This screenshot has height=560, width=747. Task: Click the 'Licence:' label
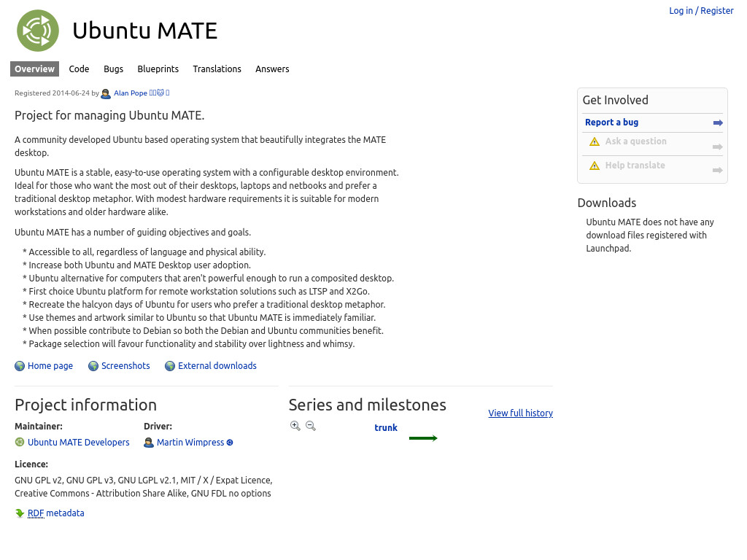tap(31, 464)
